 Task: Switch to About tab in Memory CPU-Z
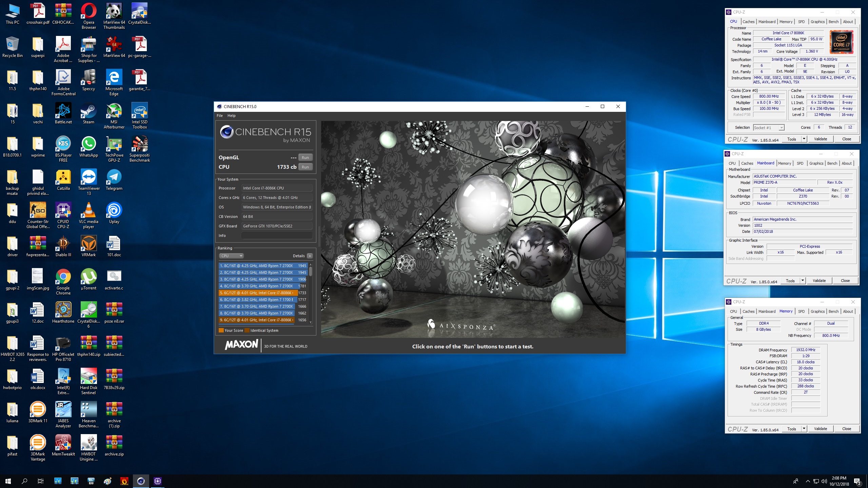coord(848,311)
